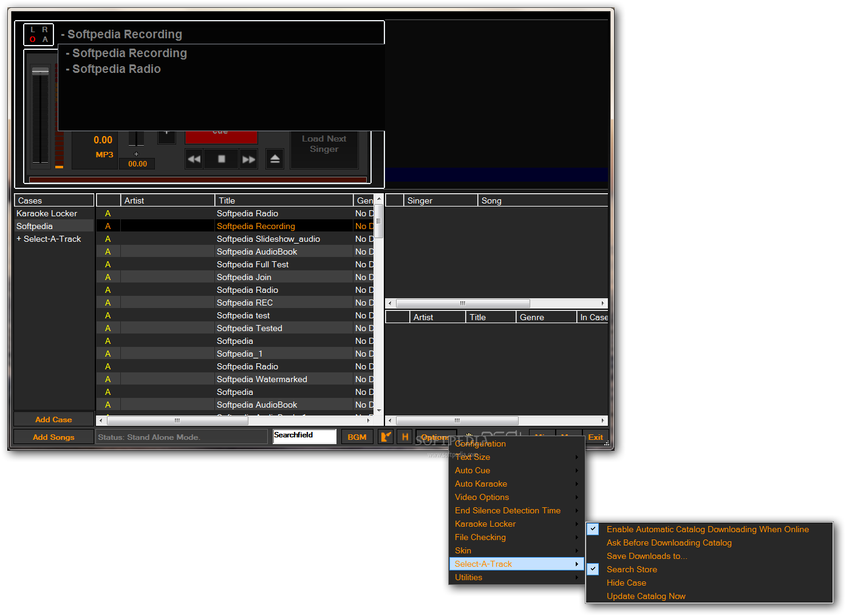Select the Softpedia Watermarked row
The image size is (846, 616).
[235, 379]
